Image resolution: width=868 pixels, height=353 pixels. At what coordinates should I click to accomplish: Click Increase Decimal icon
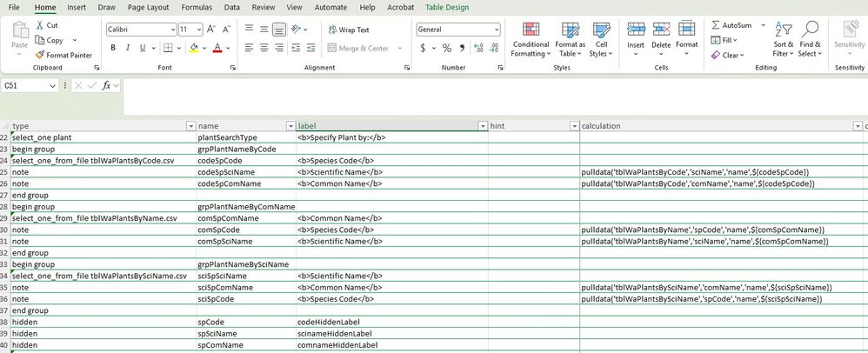coord(478,48)
